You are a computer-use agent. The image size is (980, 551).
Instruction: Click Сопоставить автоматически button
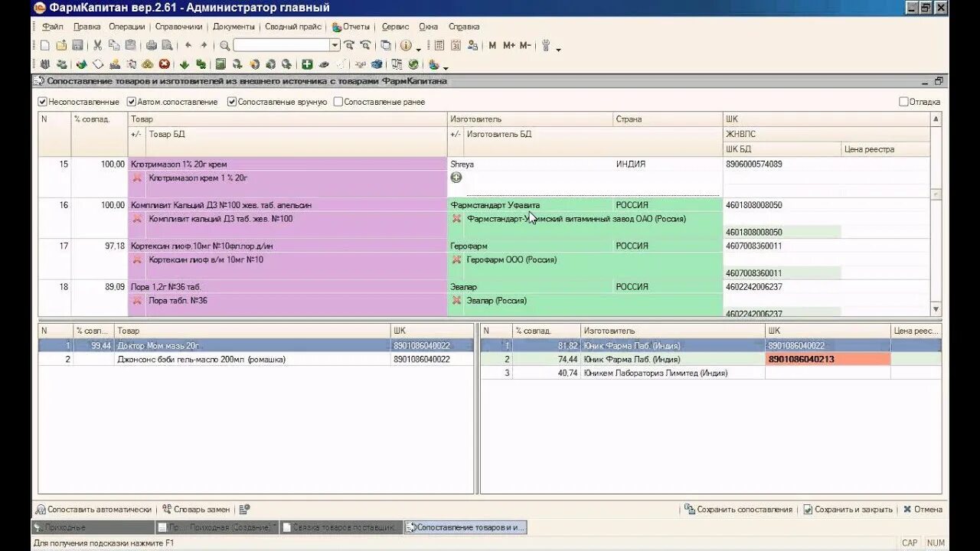coord(93,510)
